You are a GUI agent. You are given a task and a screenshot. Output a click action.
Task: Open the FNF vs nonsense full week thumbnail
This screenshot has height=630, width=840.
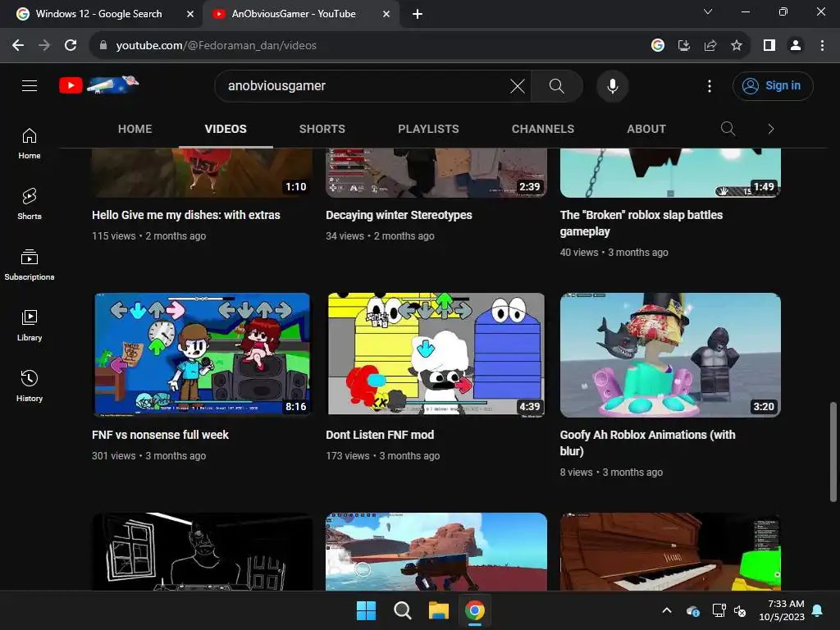(x=202, y=354)
